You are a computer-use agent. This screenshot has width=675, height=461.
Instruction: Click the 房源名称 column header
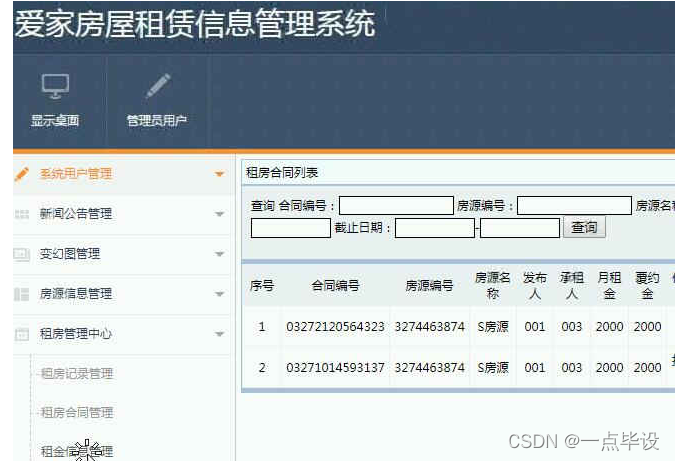point(492,285)
